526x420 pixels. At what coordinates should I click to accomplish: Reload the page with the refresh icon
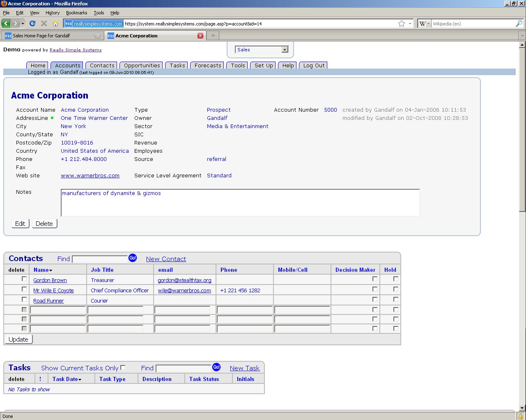pos(32,23)
